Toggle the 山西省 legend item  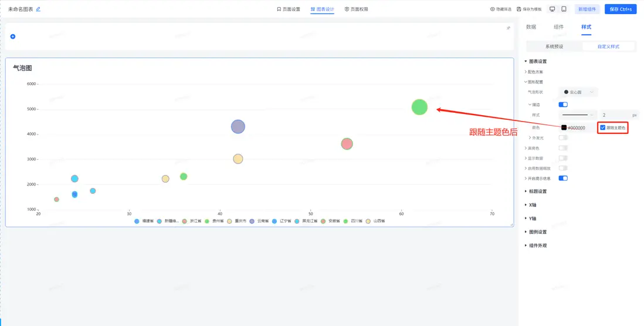375,221
